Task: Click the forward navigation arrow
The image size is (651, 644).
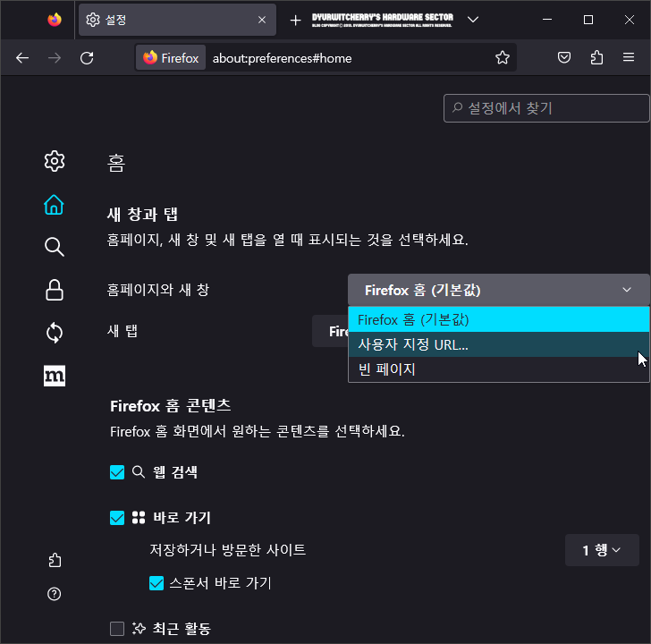Action: pyautogui.click(x=55, y=58)
